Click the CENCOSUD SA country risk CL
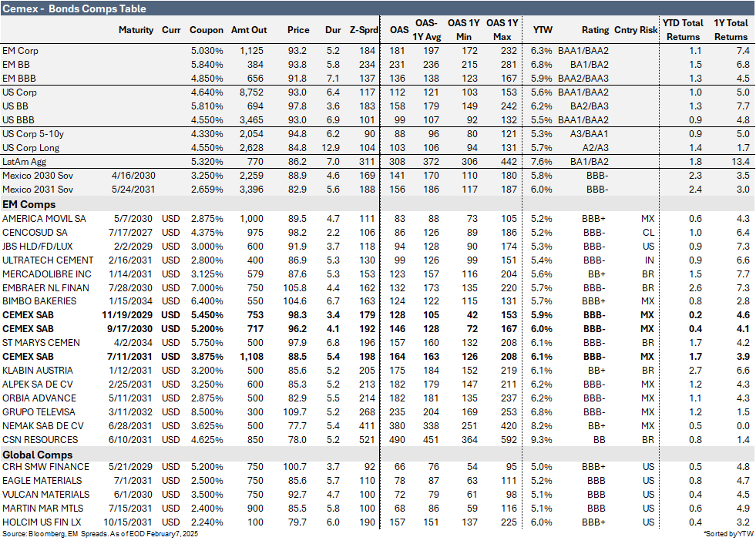 coord(648,233)
